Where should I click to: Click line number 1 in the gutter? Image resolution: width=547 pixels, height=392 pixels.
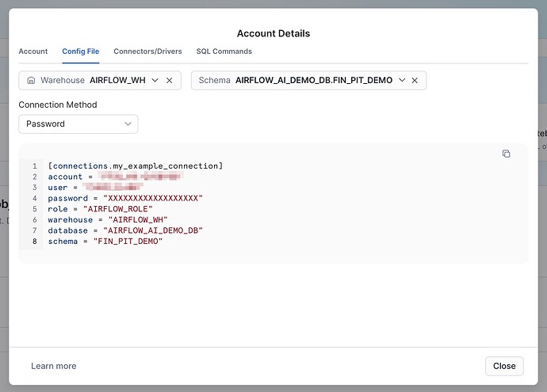pyautogui.click(x=35, y=166)
